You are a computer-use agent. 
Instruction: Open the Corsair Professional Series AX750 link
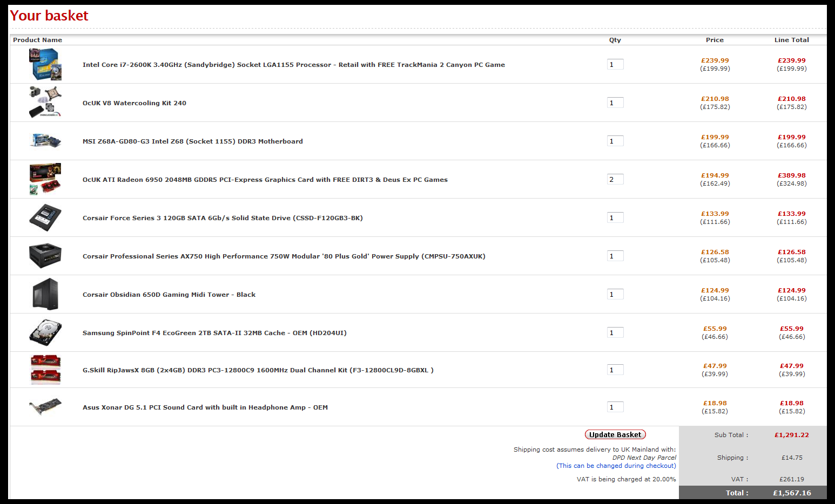point(284,256)
